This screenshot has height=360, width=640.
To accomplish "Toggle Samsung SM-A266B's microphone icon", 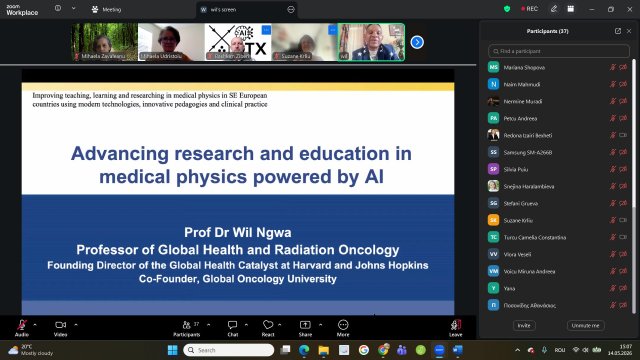I will [x=613, y=152].
